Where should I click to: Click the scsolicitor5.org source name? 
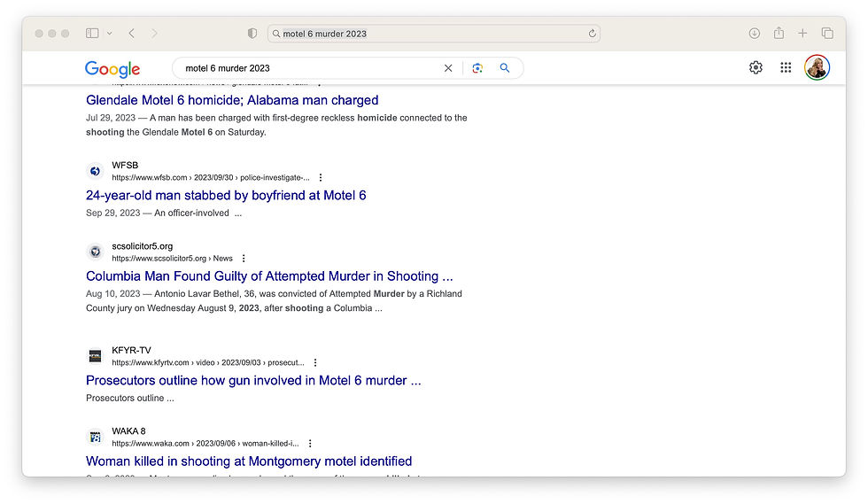[x=143, y=246]
